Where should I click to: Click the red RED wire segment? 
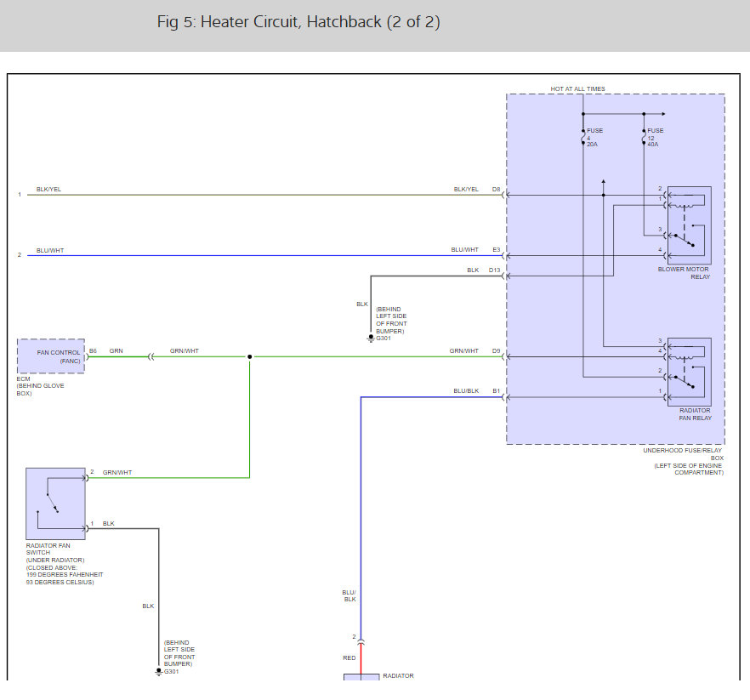pyautogui.click(x=361, y=659)
